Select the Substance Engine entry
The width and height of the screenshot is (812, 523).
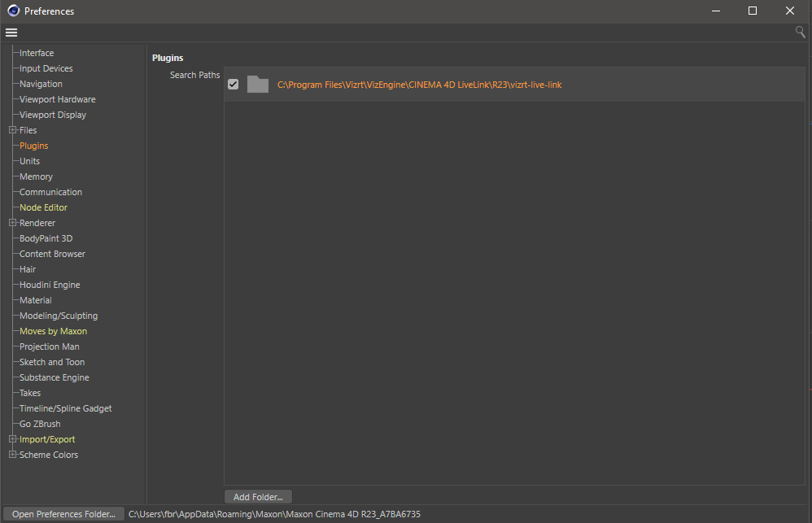[54, 377]
